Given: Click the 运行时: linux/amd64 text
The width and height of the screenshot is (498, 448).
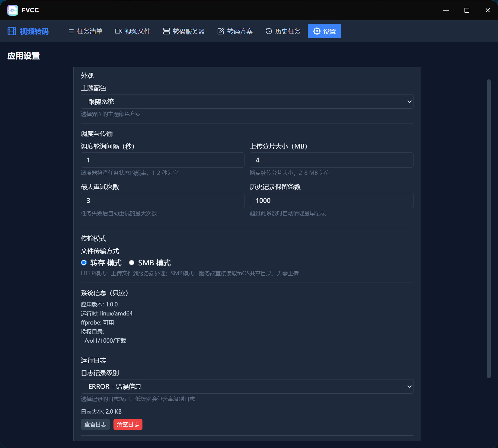Looking at the screenshot, I should tap(107, 313).
